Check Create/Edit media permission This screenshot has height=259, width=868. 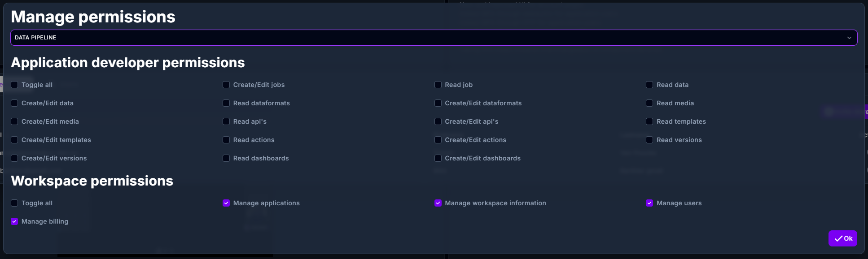(14, 121)
